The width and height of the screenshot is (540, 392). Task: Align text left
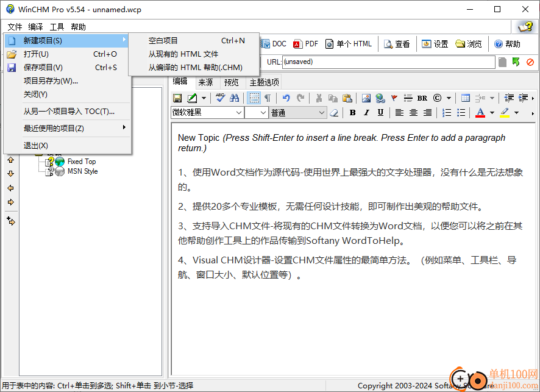coord(399,113)
